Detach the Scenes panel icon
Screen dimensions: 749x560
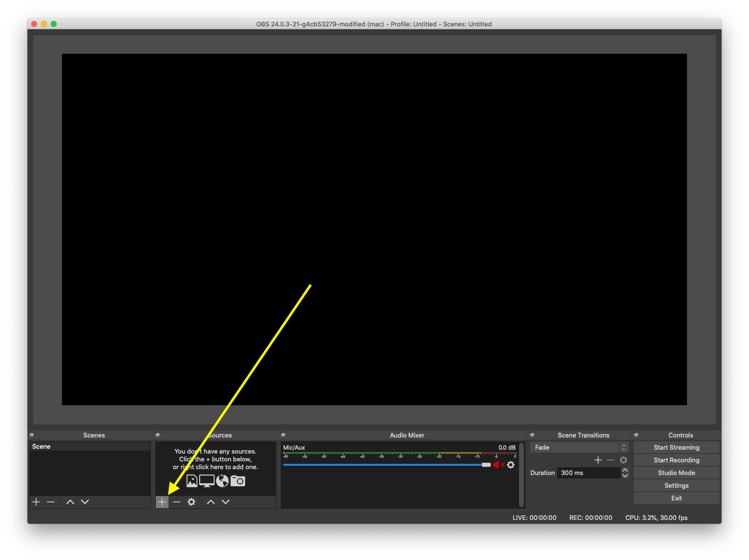click(32, 435)
